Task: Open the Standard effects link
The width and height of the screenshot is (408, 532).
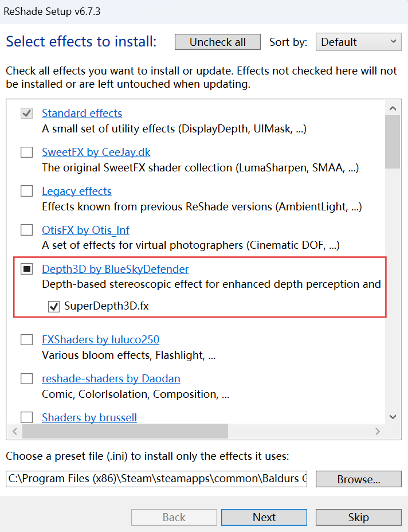Action: (x=82, y=114)
